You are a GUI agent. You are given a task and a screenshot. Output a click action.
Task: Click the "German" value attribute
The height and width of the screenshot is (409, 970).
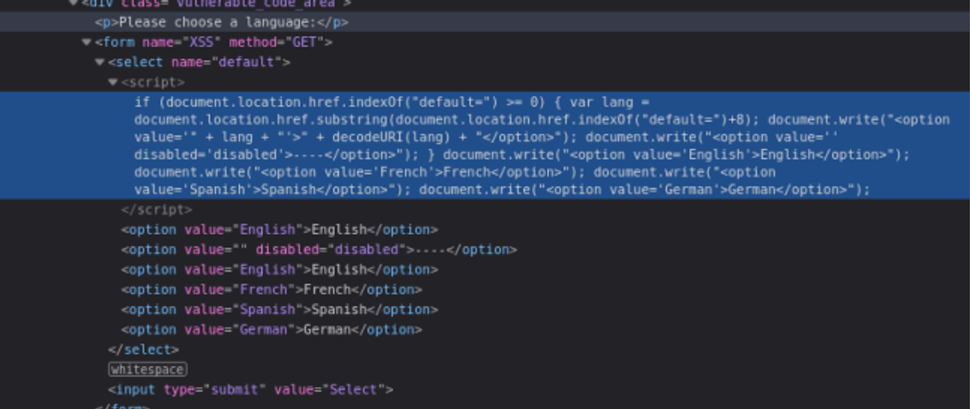click(264, 329)
